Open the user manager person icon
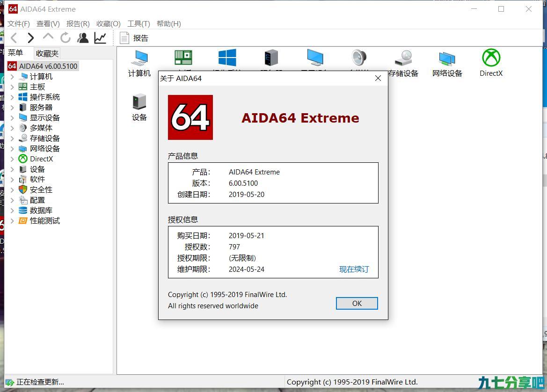Screen dimensions: 547x392 83,38
